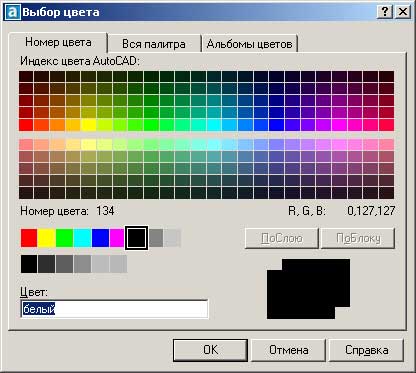The height and width of the screenshot is (373, 416).
Task: Choose the lightest gray swatch in grayscale row
Action: (118, 264)
